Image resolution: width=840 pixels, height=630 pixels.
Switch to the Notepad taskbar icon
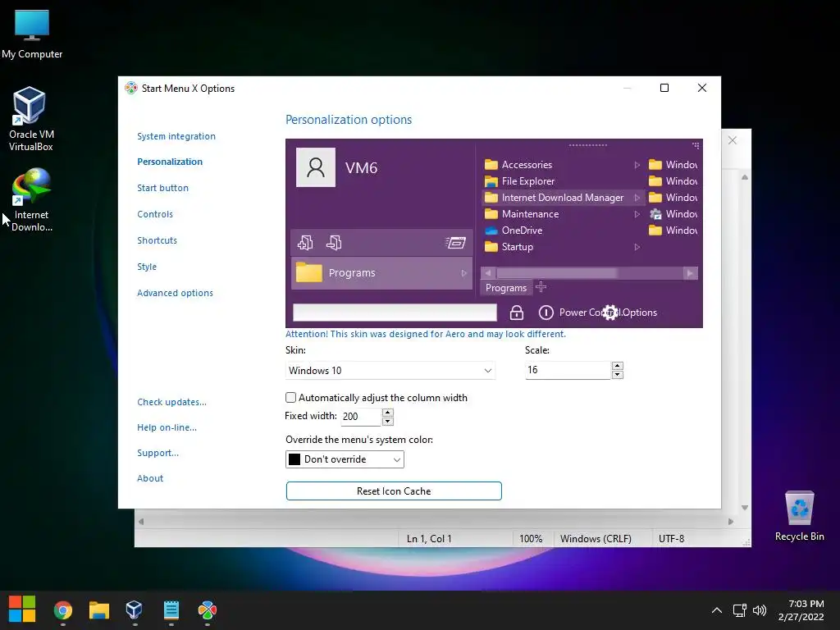coord(171,610)
